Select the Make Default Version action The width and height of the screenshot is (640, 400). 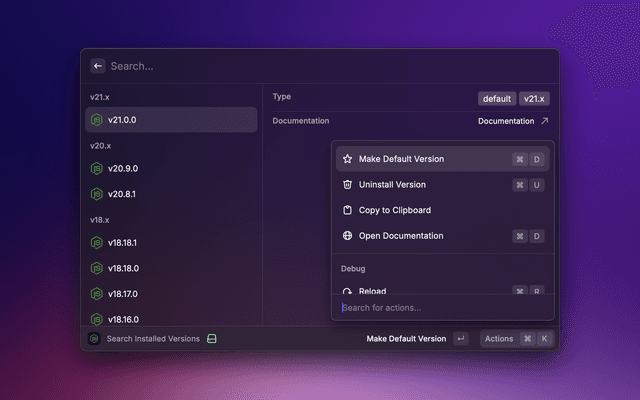[x=401, y=159]
